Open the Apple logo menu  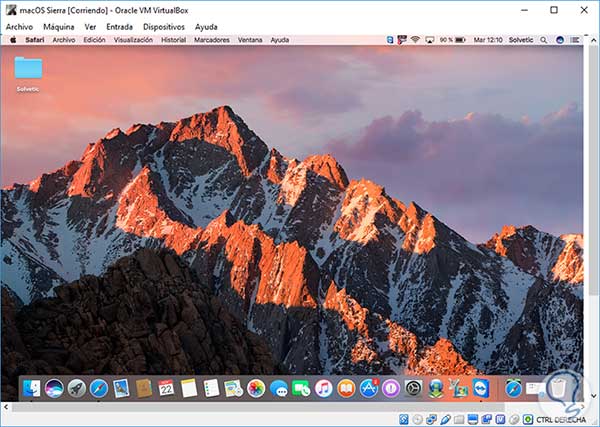13,39
